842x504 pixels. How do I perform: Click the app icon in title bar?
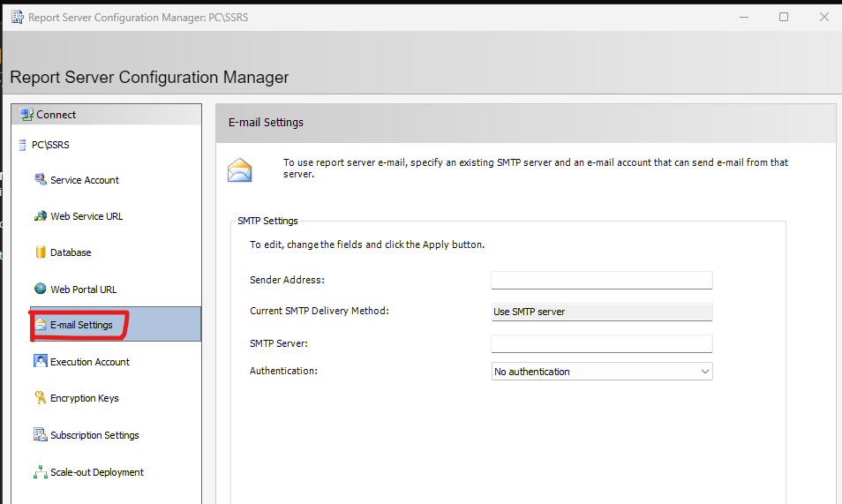(x=17, y=17)
